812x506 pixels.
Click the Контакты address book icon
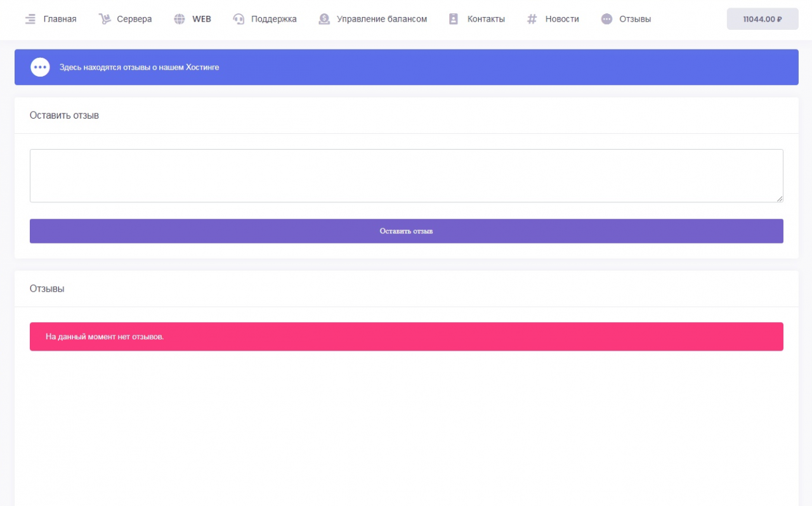tap(454, 19)
